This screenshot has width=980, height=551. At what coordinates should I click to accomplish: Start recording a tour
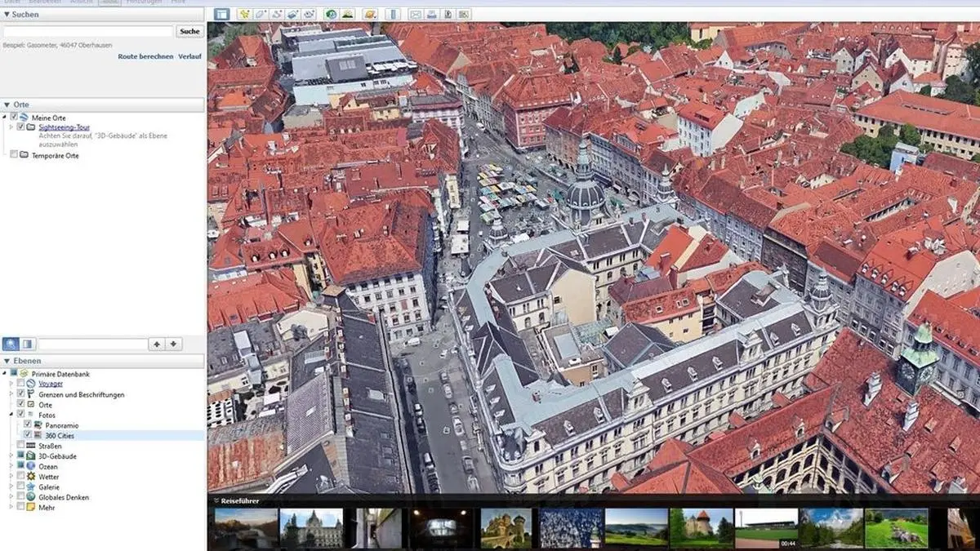(309, 14)
